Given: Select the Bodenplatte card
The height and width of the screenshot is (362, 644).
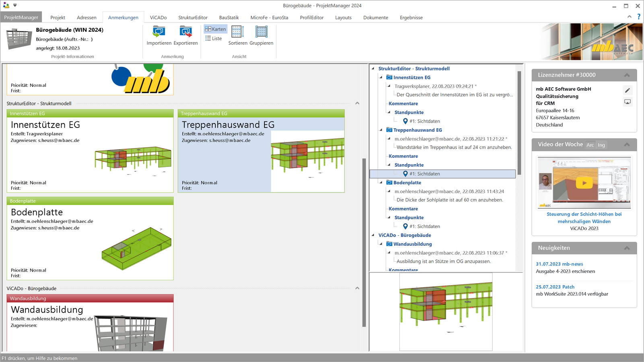Looking at the screenshot, I should pyautogui.click(x=90, y=239).
